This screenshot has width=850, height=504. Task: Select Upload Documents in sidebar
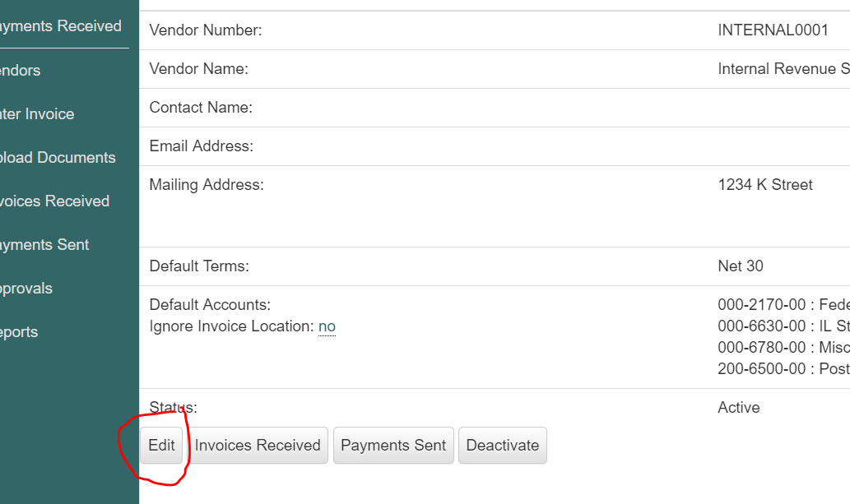[58, 158]
